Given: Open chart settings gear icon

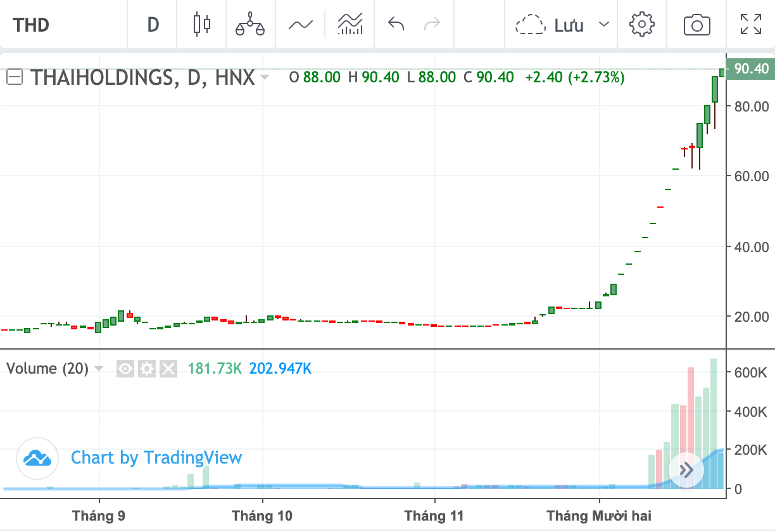Looking at the screenshot, I should pos(641,25).
